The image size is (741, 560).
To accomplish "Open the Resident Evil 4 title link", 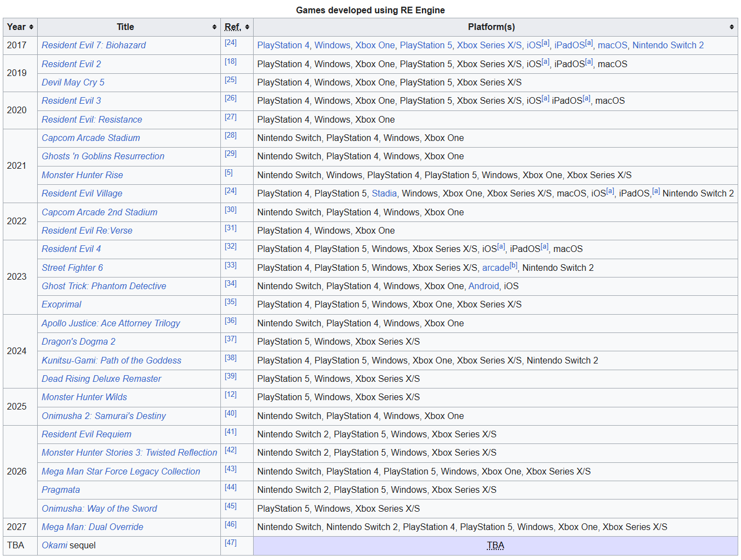I will [x=71, y=249].
